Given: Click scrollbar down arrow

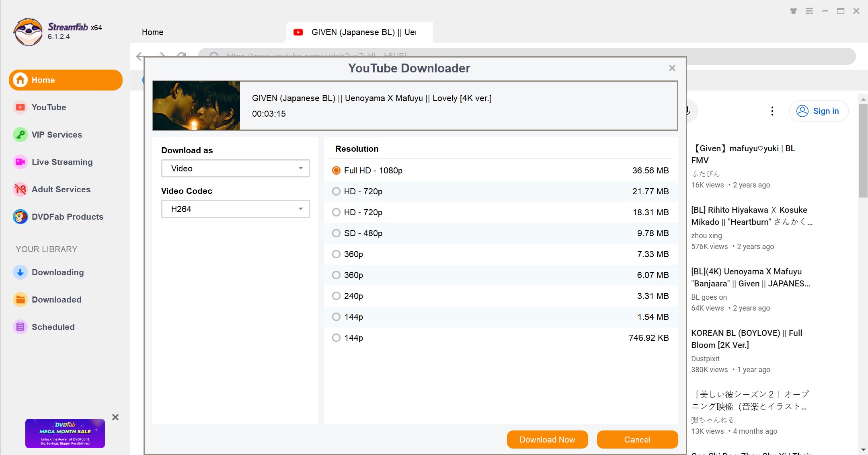Looking at the screenshot, I should point(863,450).
